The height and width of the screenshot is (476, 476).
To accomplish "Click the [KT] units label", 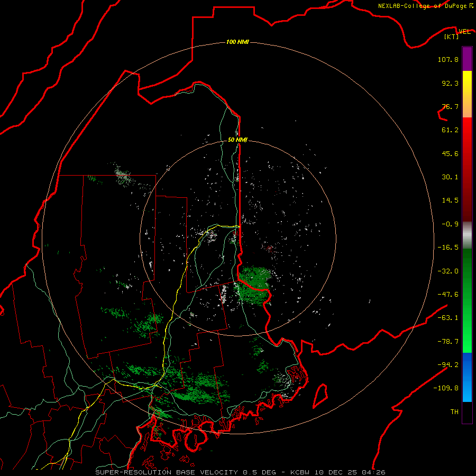I will 452,36.
